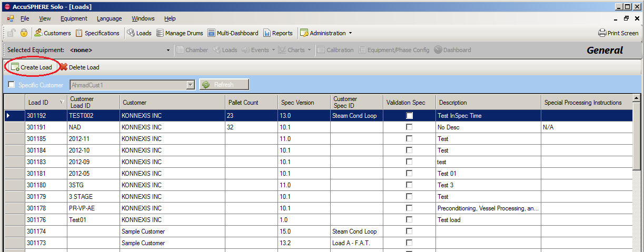Open Specifications from the toolbar
This screenshot has width=644, height=252.
point(79,33)
